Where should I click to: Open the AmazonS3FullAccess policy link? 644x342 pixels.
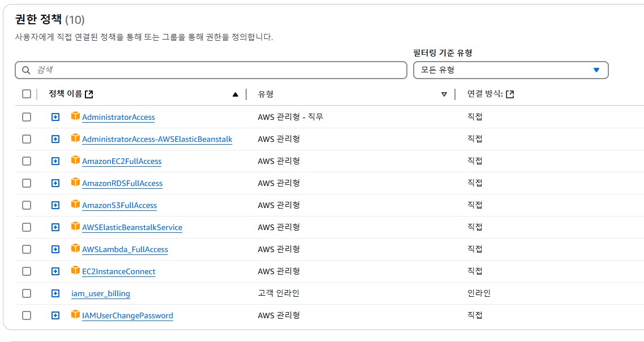119,205
